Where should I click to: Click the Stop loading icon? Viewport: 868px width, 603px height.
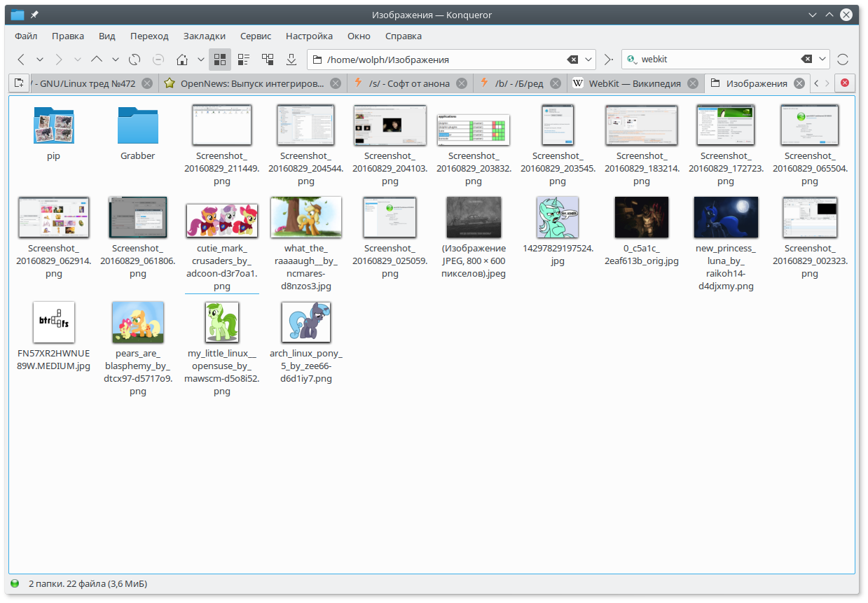[x=158, y=60]
